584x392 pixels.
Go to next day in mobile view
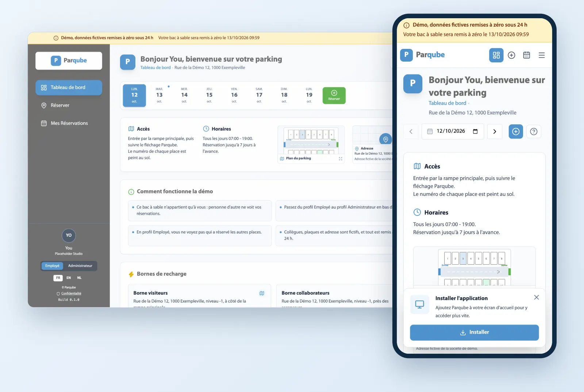495,131
